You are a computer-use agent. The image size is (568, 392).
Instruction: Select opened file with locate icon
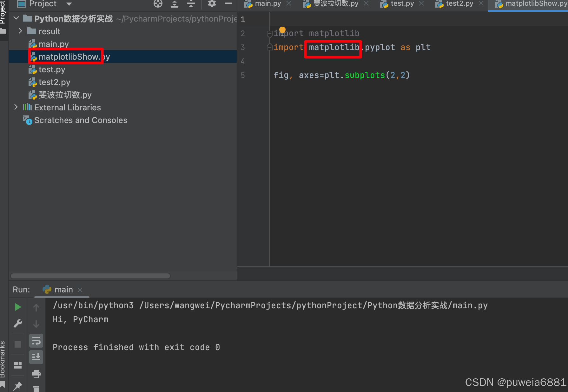(x=158, y=4)
